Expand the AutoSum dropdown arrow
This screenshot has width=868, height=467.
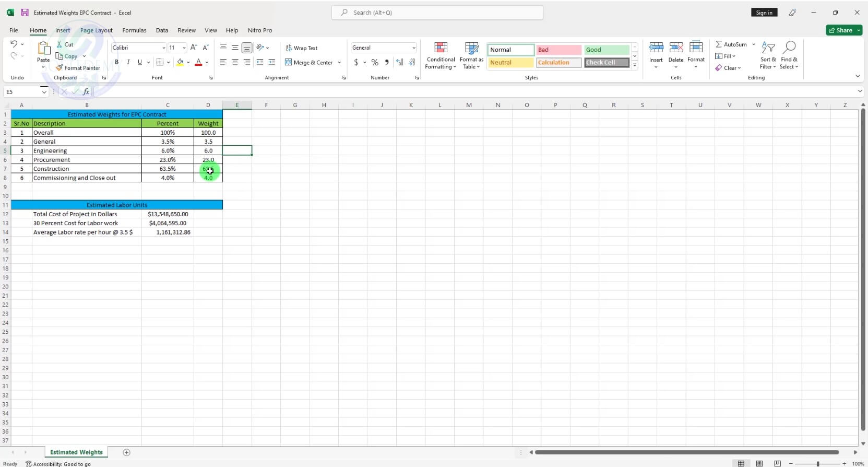[x=753, y=44]
